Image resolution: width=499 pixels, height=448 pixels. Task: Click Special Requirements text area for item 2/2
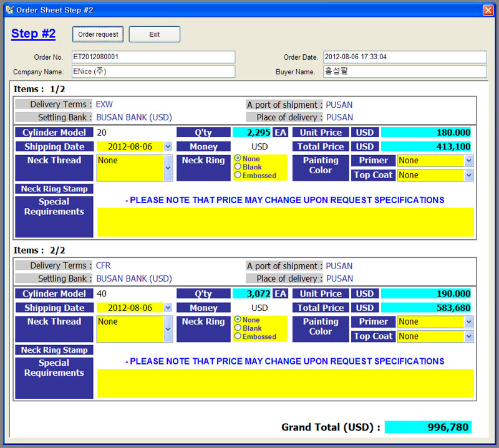286,383
